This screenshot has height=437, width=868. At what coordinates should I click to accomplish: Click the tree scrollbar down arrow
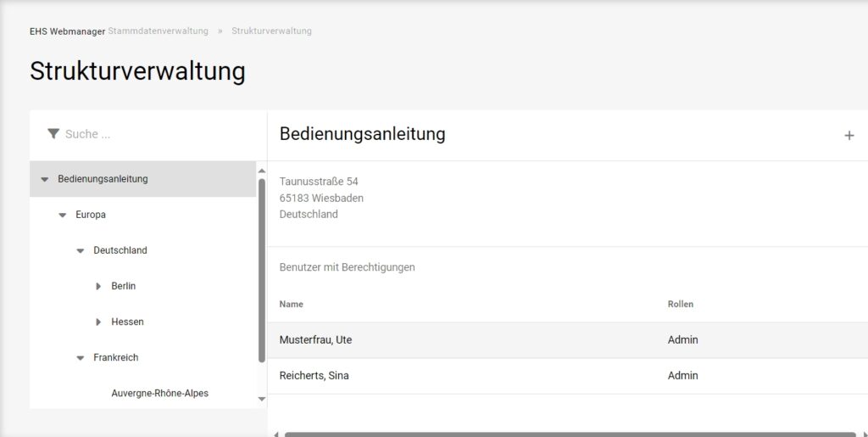point(261,399)
